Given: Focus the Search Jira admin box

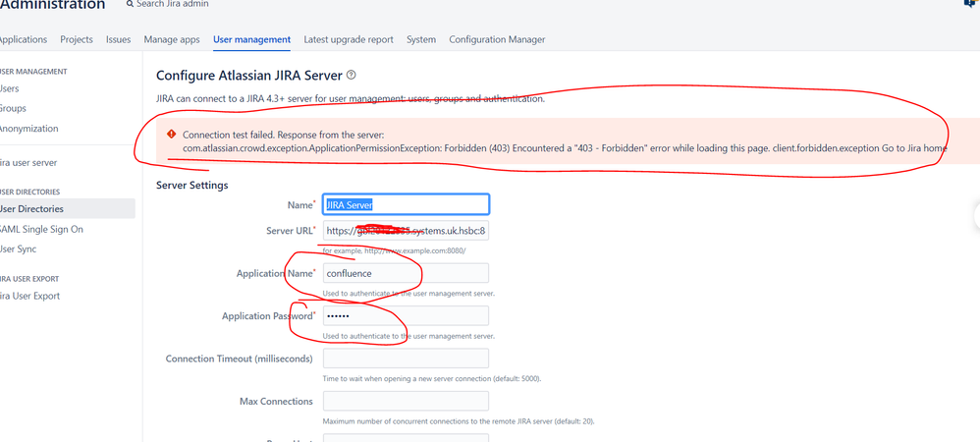Looking at the screenshot, I should point(172,4).
